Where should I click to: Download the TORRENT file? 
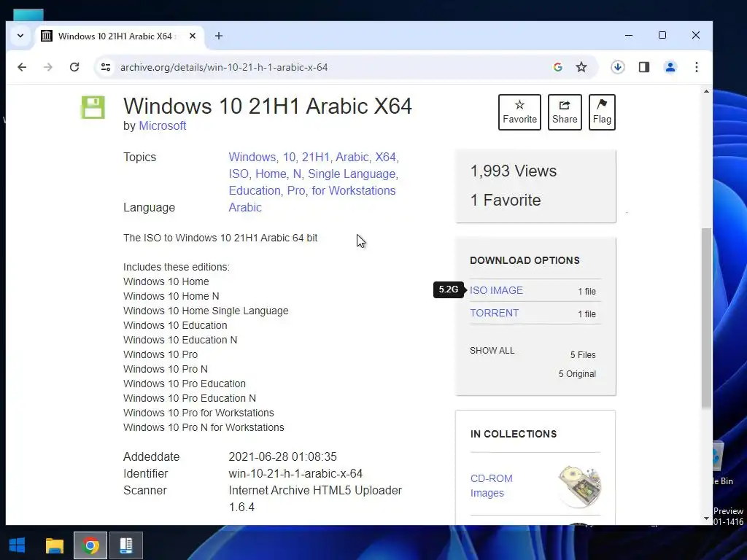coord(494,314)
